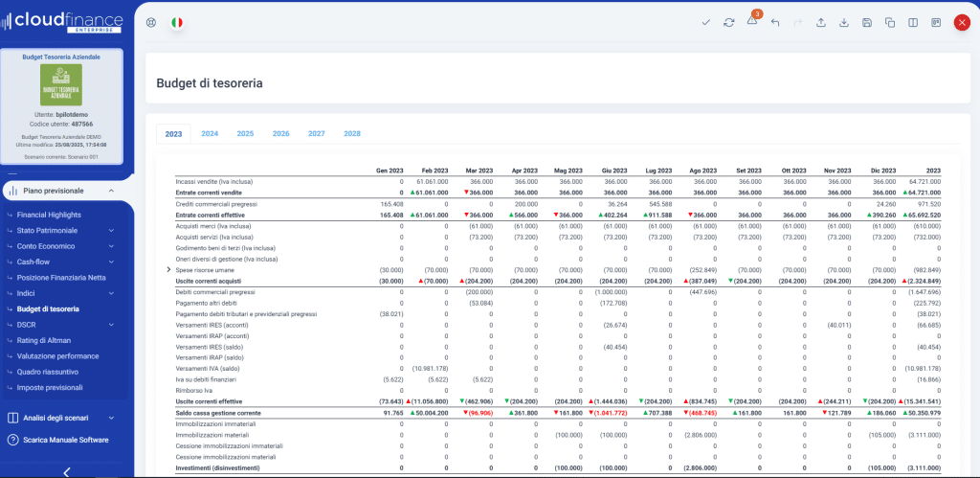980x478 pixels.
Task: Click the (10.981.178) value under Feb 2023
Action: (x=430, y=369)
